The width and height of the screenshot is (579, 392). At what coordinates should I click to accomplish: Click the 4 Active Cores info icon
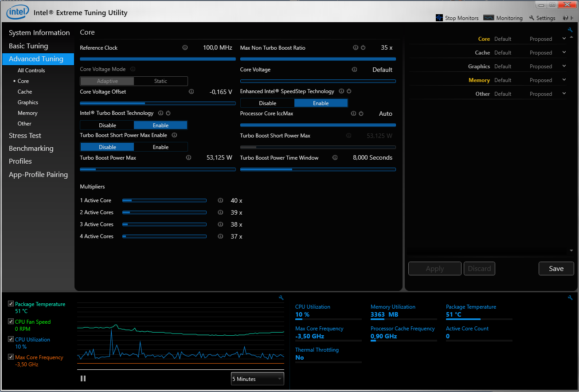click(x=220, y=236)
